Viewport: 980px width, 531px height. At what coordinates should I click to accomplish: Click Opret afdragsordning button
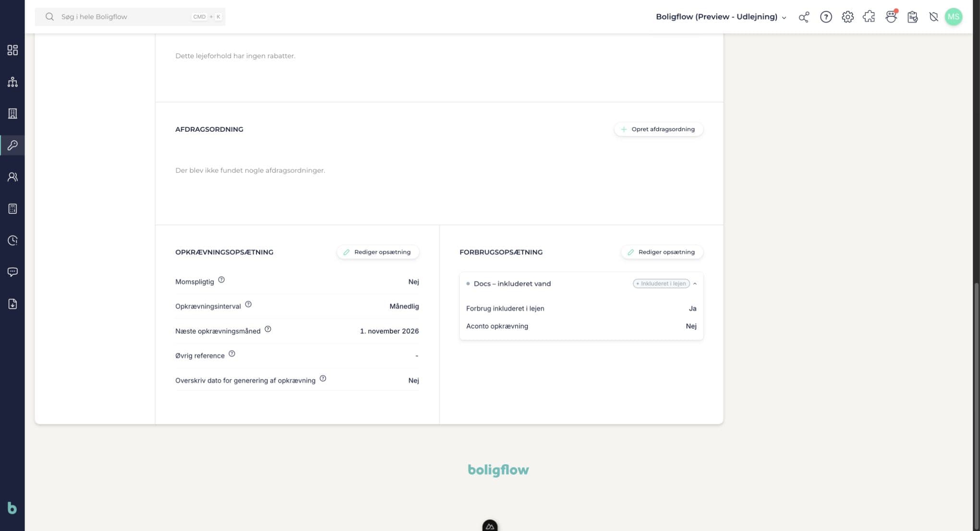tap(658, 129)
